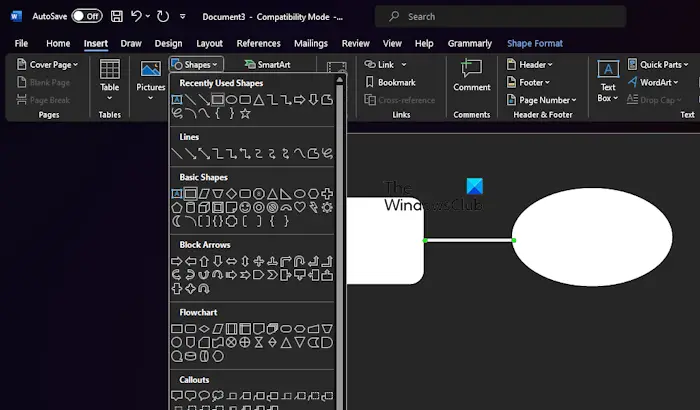Click the Cross-reference button
This screenshot has width=700, height=410.
[400, 100]
